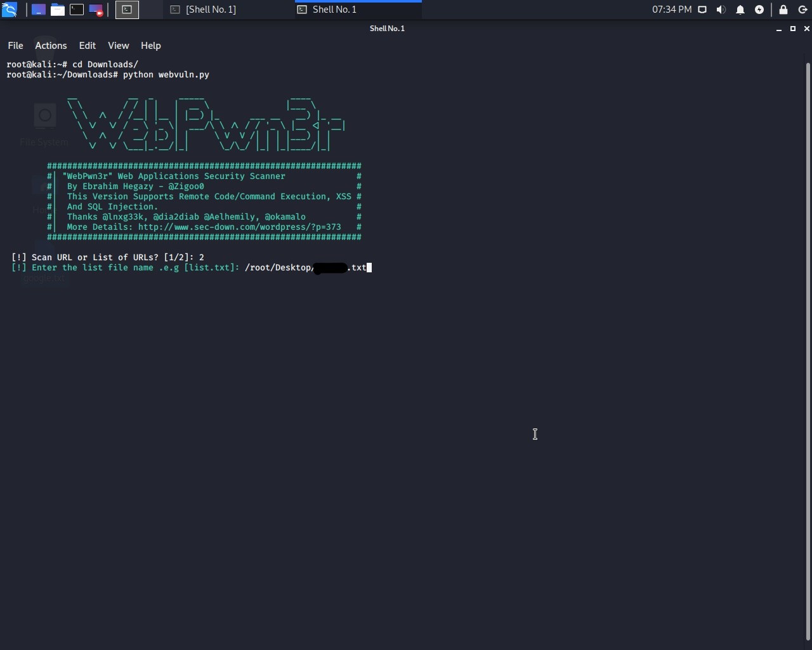Click the 'By Ebrahim Hegazy - @Zigoo0' line
Screen dimensions: 812x650
point(136,186)
